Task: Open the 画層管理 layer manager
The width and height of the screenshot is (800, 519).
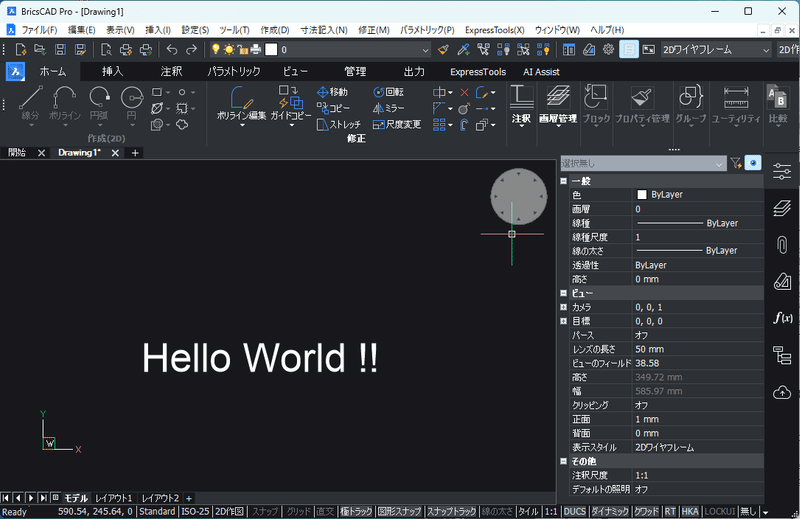Action: tap(558, 105)
